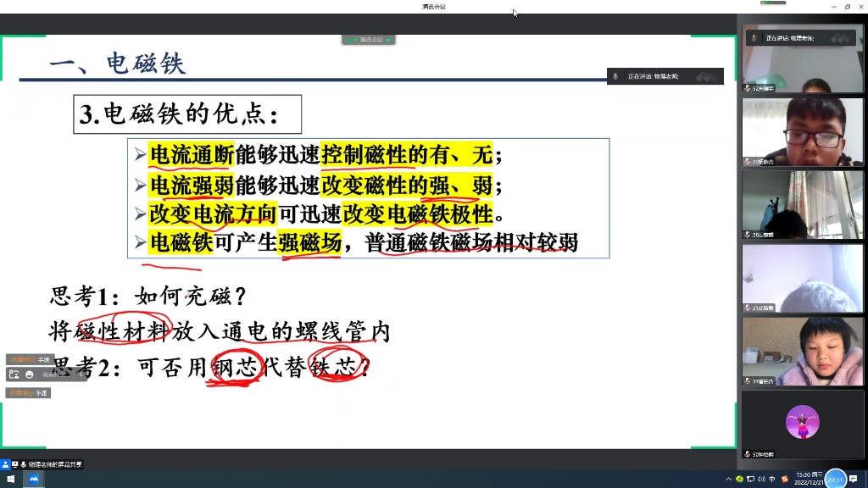The image size is (868, 488).
Task: Toggle mute on the second participant's microphone icon
Action: click(x=746, y=162)
